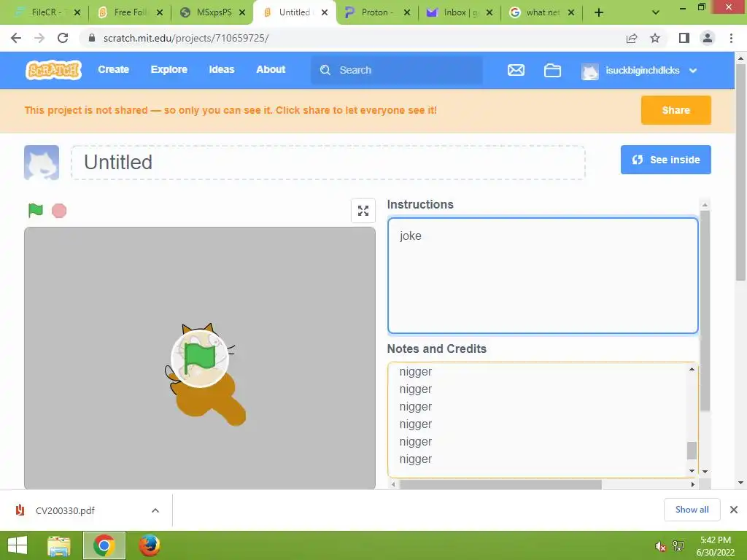Click the See inside button
This screenshot has width=747, height=560.
pos(665,160)
